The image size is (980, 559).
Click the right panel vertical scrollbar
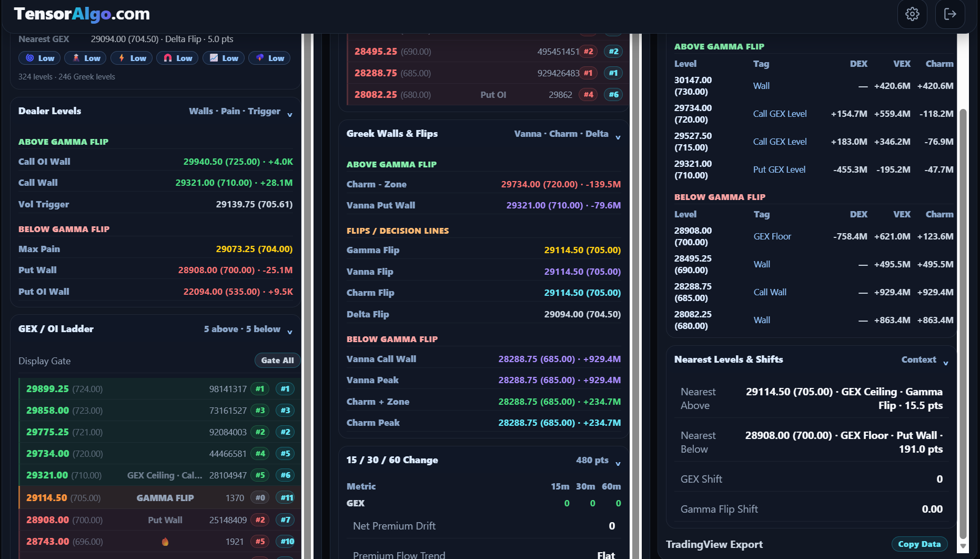point(963,323)
